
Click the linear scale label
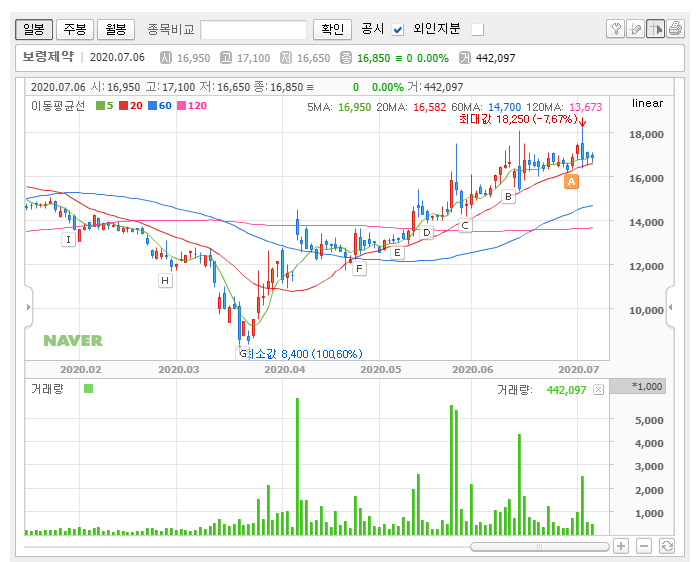(647, 103)
